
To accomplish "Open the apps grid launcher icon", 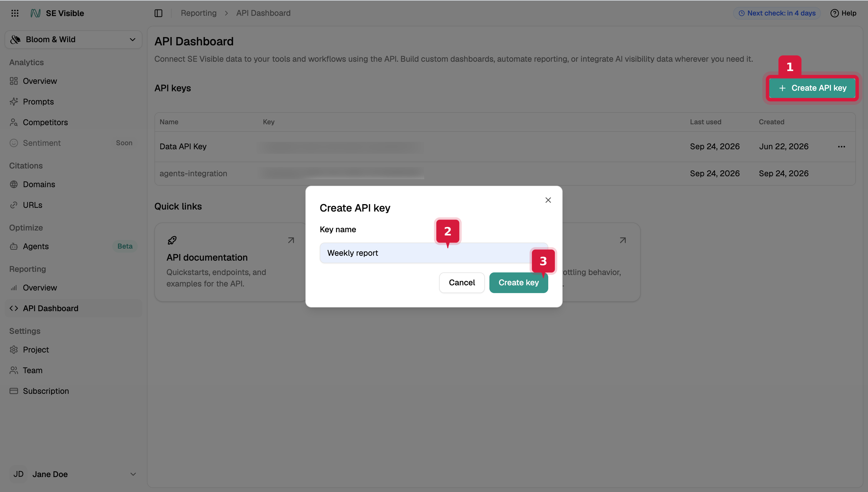I will click(x=15, y=13).
